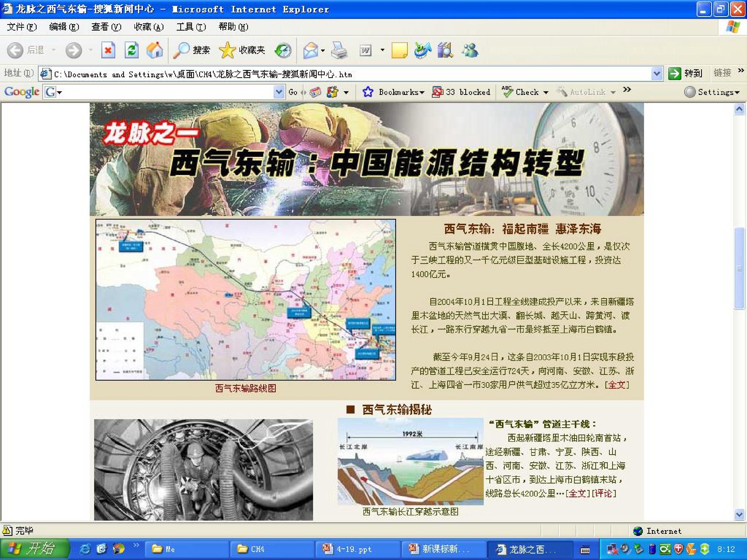This screenshot has height=560, width=747.
Task: Open the Favorites (收藏夹) pane
Action: click(x=242, y=51)
